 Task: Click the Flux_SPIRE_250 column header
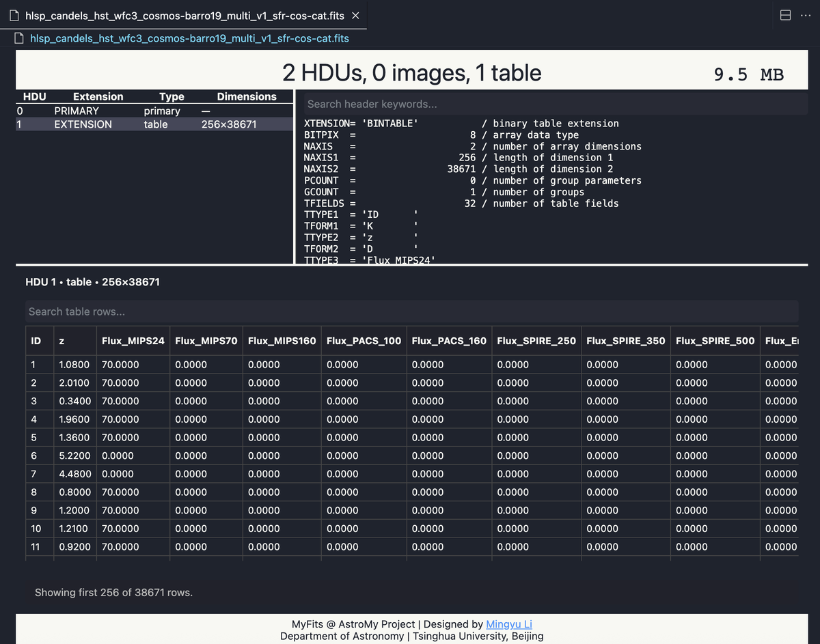(536, 341)
